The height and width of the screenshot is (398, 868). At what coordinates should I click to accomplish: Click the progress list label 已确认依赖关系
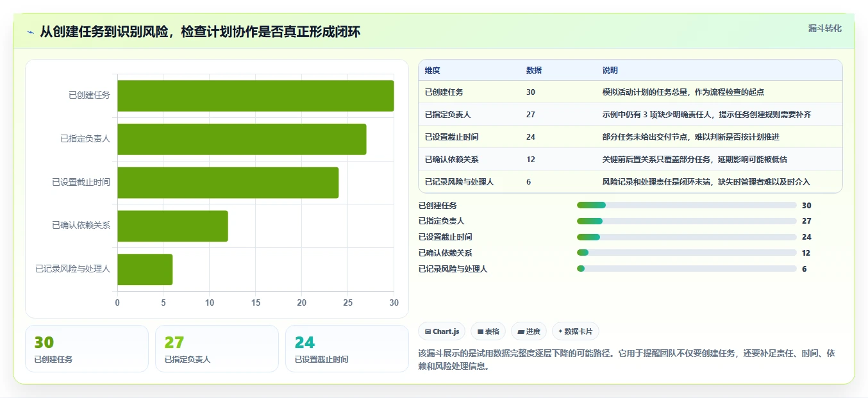[x=445, y=253]
